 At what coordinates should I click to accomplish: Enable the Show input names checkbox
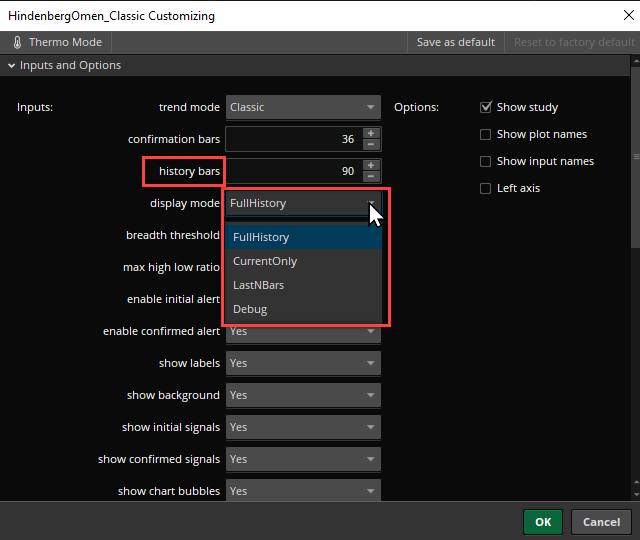pos(485,161)
